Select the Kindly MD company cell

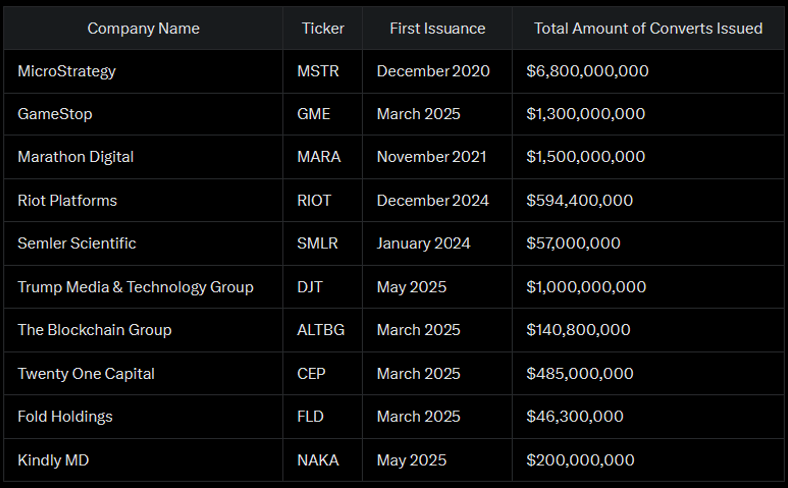point(56,460)
